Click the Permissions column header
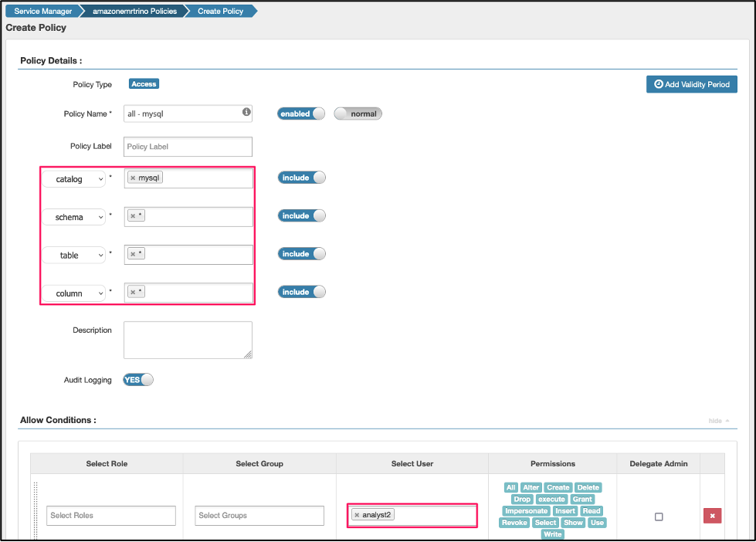 click(553, 463)
